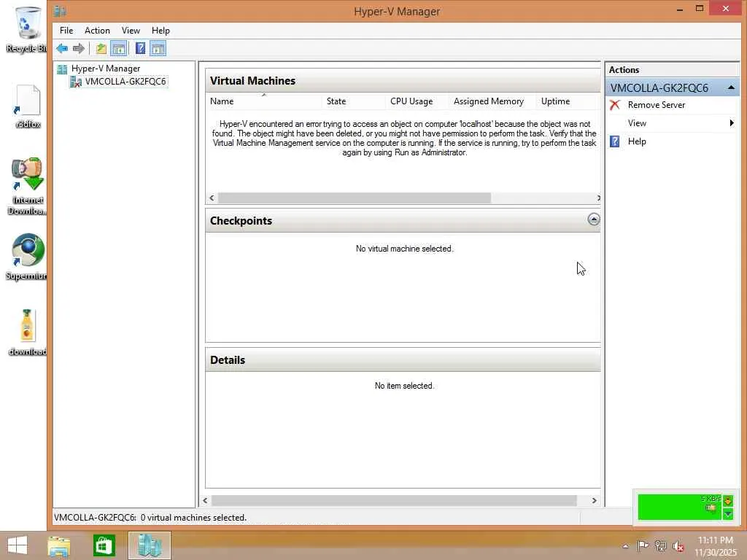Sort by Uptime column header
Screen dimensions: 747x560
(x=568, y=101)
